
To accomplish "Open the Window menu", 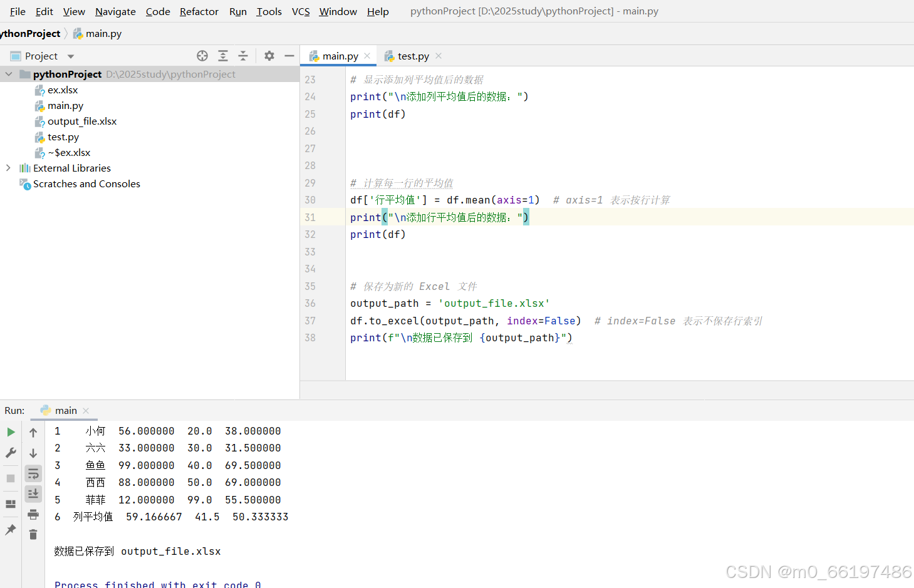I will pos(338,11).
